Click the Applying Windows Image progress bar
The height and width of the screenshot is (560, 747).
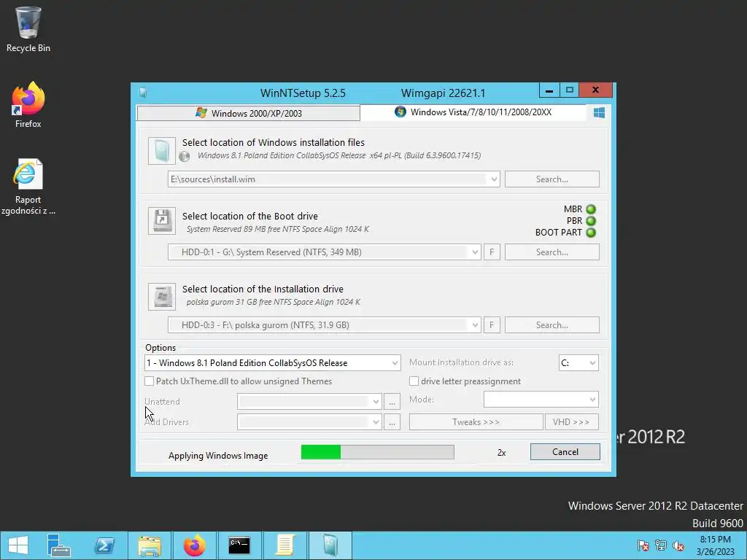377,452
